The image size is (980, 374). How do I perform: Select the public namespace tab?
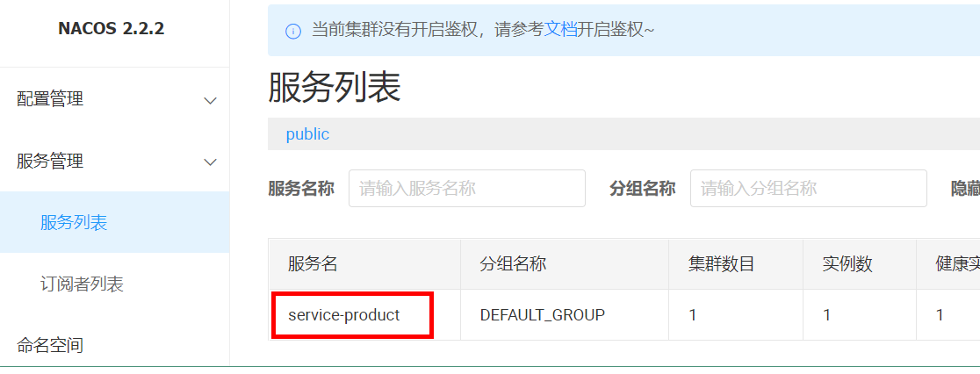307,134
